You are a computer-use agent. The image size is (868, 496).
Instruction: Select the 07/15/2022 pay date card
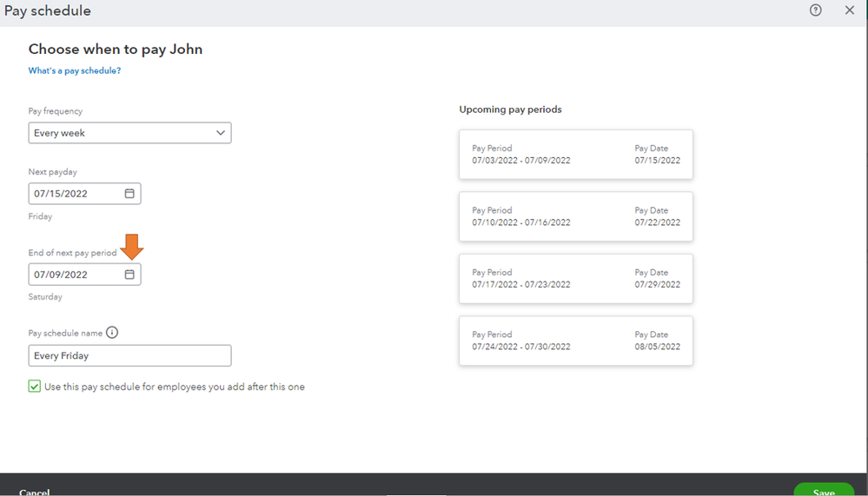(x=575, y=155)
